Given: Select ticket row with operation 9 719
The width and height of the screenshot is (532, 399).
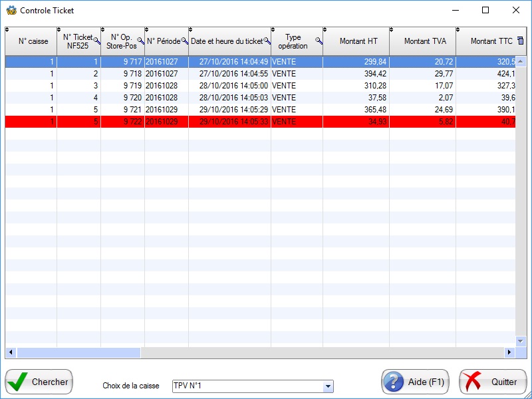Looking at the screenshot, I should pyautogui.click(x=199, y=86).
